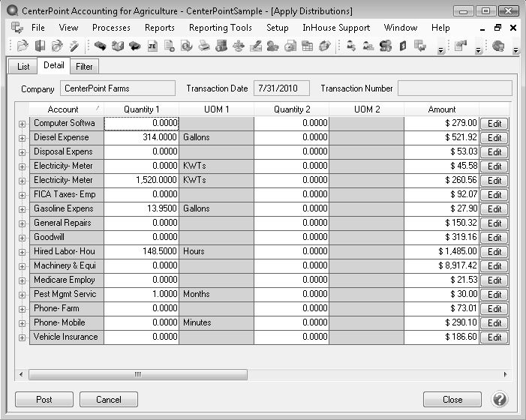Expand the Diesel Expense row

pyautogui.click(x=22, y=138)
